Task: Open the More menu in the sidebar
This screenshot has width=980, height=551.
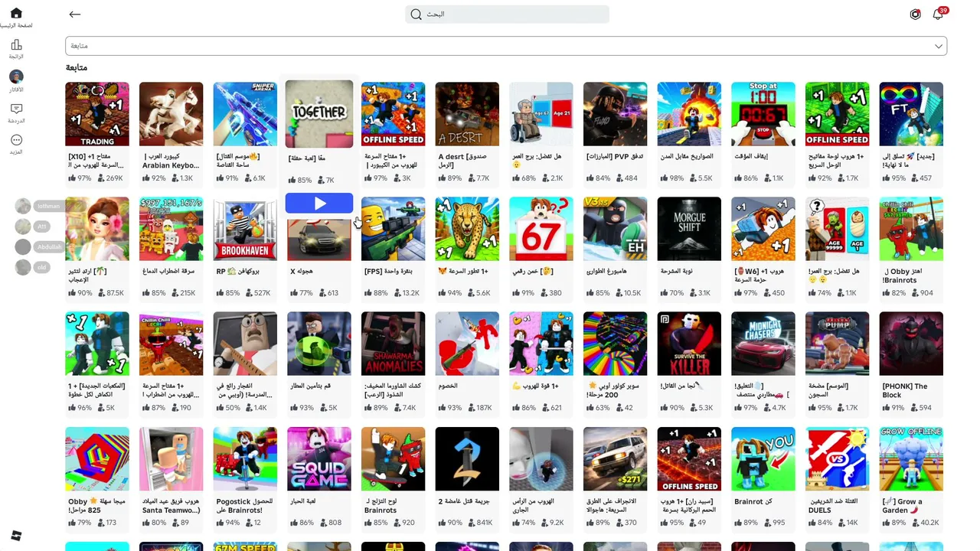Action: pyautogui.click(x=16, y=140)
